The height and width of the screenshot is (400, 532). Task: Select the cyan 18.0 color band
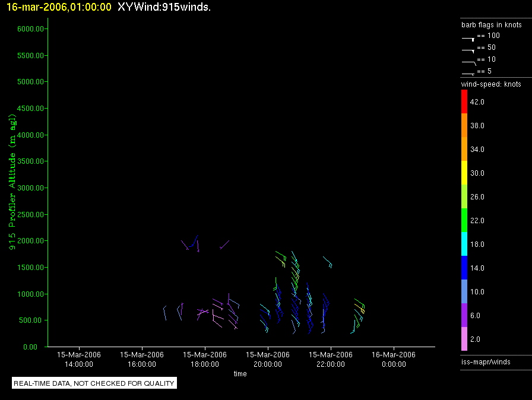pyautogui.click(x=464, y=244)
